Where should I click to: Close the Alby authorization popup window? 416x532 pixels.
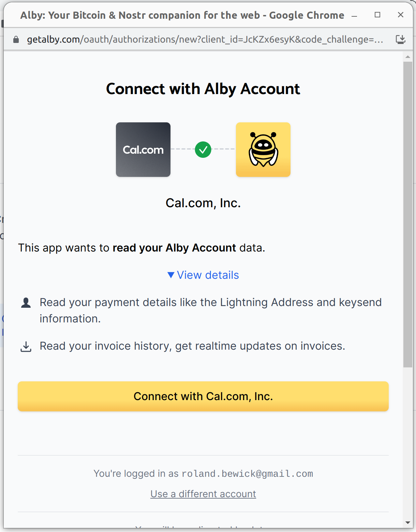401,15
